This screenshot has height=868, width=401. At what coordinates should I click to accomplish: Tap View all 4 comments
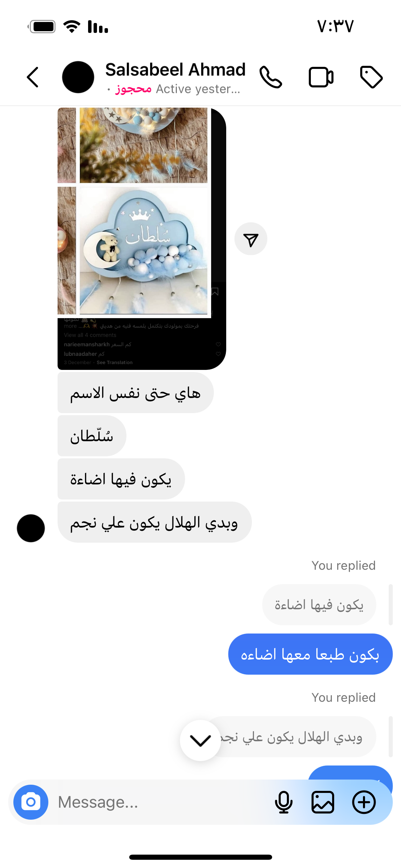point(90,335)
